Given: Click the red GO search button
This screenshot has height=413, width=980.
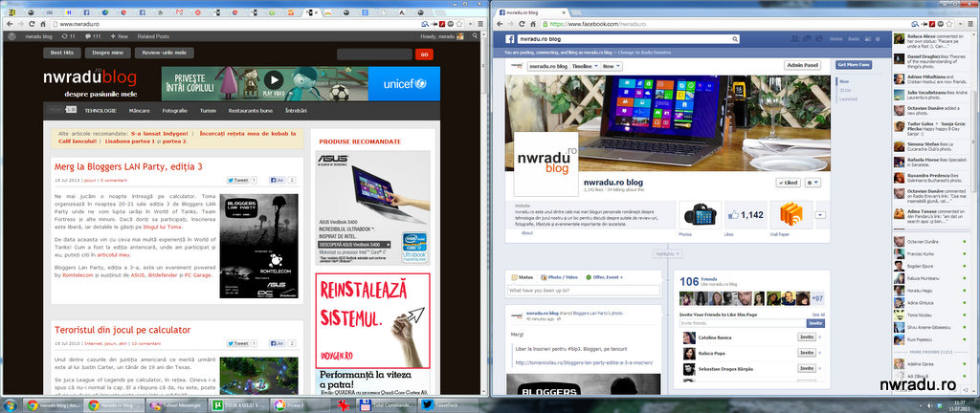Looking at the screenshot, I should (424, 54).
